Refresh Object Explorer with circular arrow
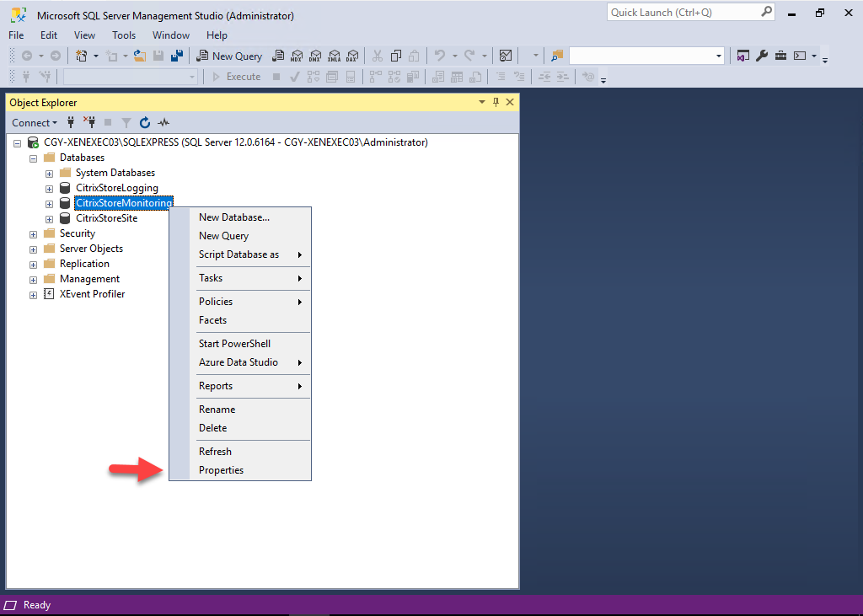 point(145,122)
